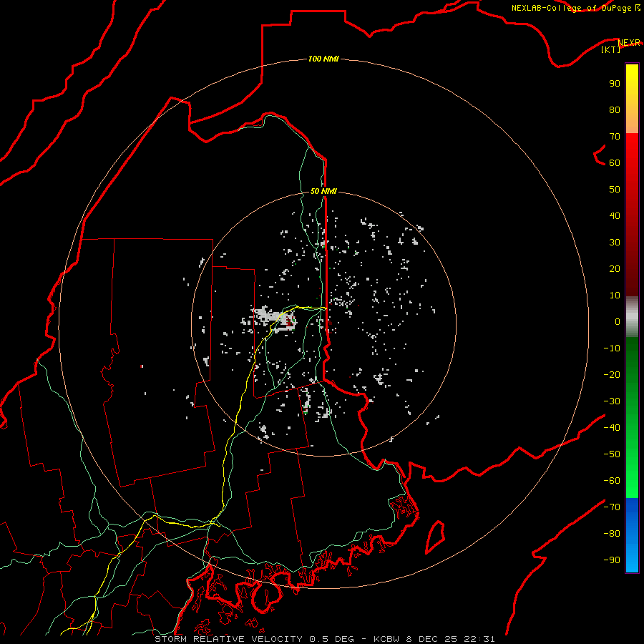644x644 pixels.
Task: Click the KT units label above the color bar
Action: pos(611,49)
